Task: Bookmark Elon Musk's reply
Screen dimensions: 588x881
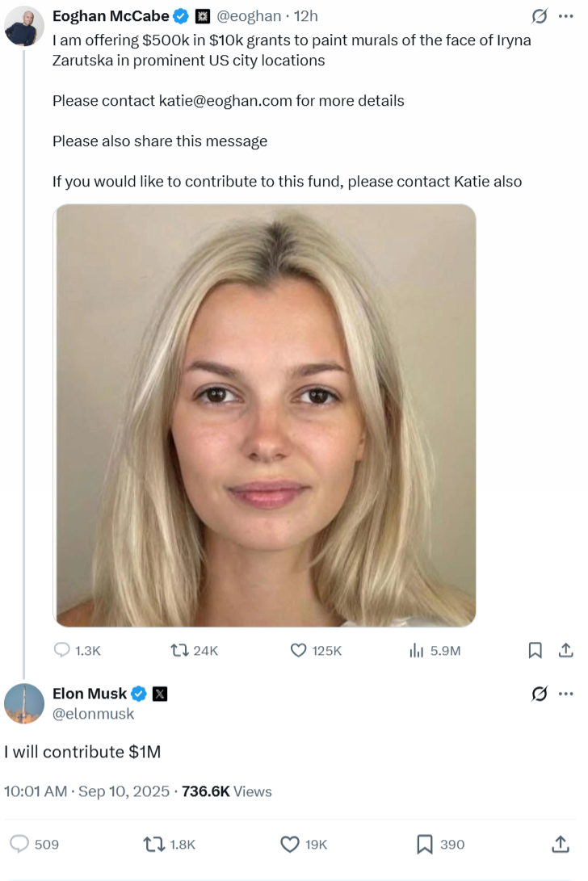Action: [x=425, y=844]
